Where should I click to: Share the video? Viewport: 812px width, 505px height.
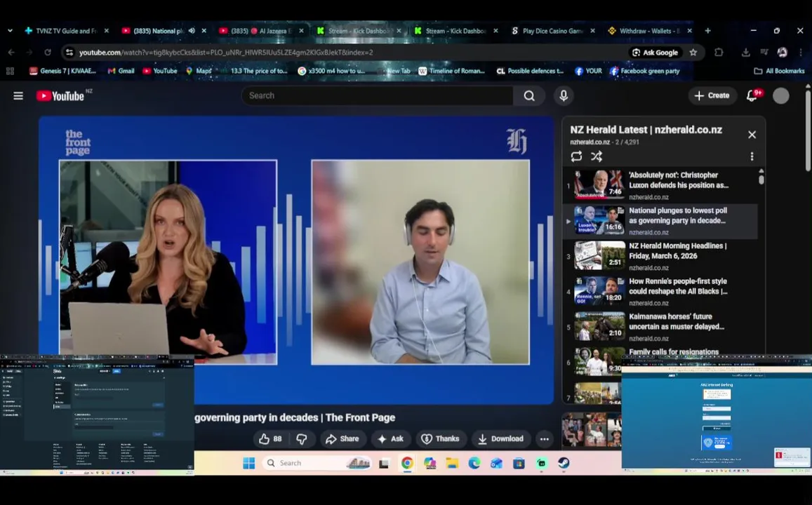click(x=342, y=439)
